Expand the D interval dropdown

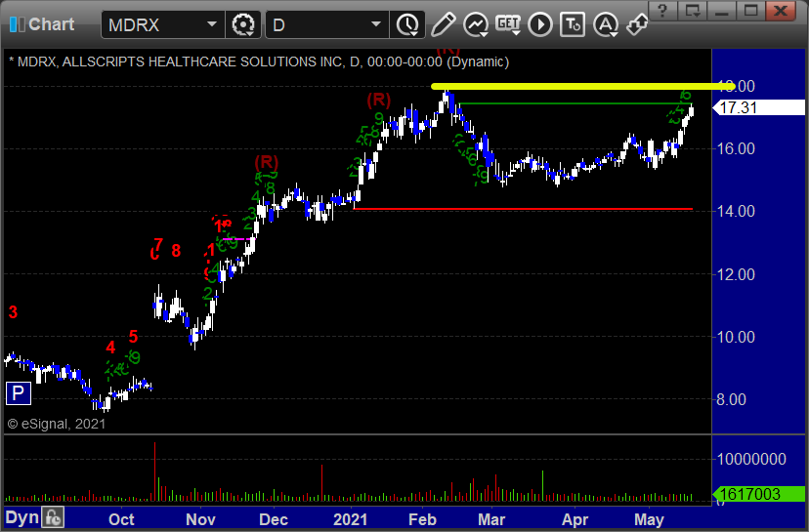click(375, 24)
